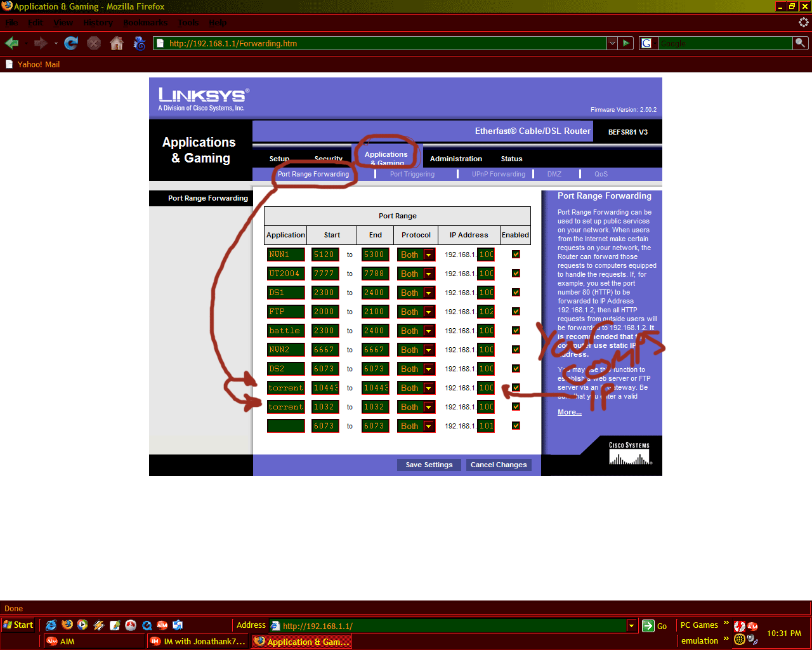Click the FTP row IP address field
The image size is (812, 650).
tap(486, 312)
